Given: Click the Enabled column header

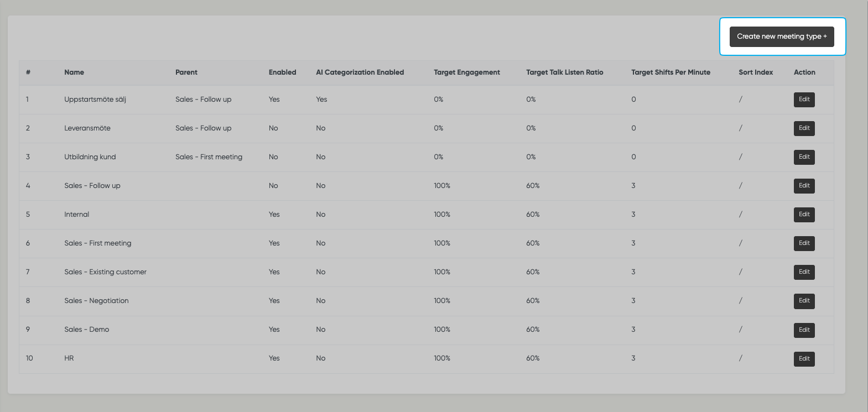Looking at the screenshot, I should pyautogui.click(x=282, y=72).
